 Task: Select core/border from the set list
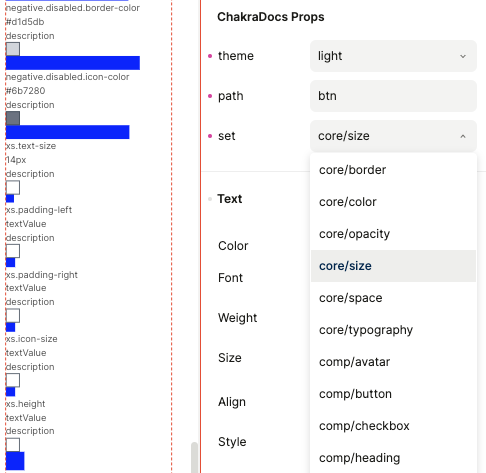tap(393, 170)
